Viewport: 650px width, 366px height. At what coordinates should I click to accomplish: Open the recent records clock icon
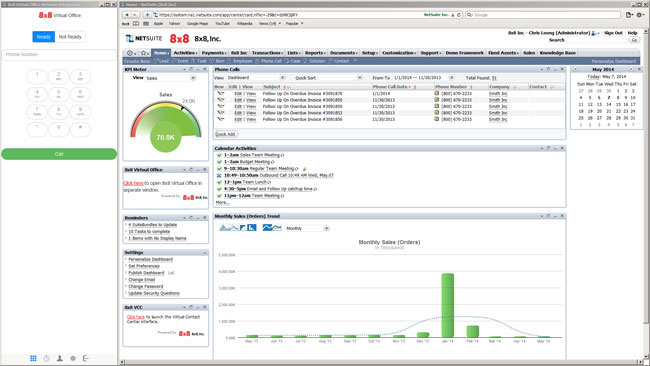[x=131, y=53]
